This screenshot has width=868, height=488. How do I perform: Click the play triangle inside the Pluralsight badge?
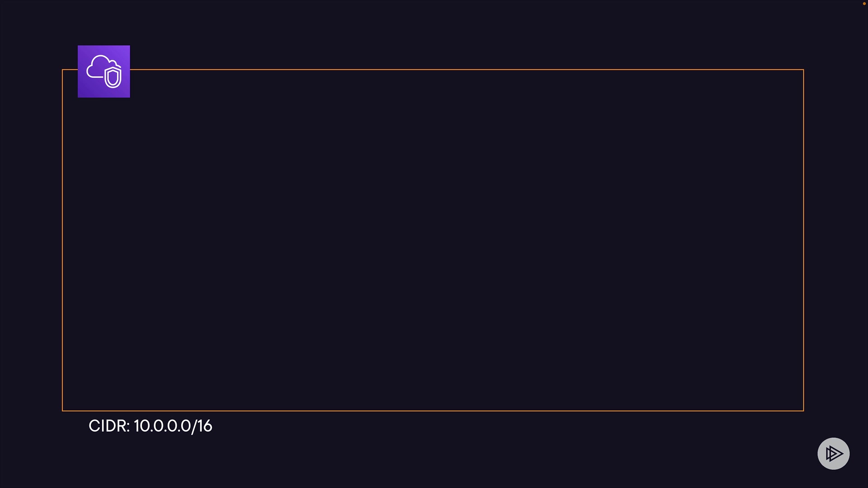pos(834,453)
